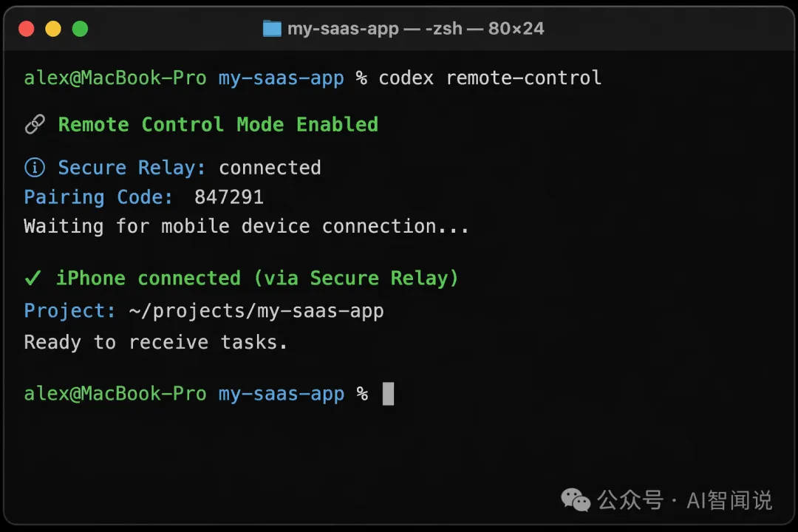Click the AI智闻说 watermark text
This screenshot has height=532, width=798.
tap(729, 500)
